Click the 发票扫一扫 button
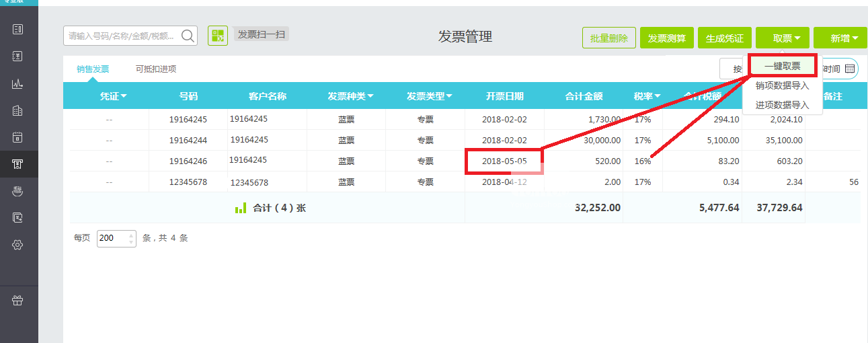The image size is (868, 343). pyautogui.click(x=261, y=34)
